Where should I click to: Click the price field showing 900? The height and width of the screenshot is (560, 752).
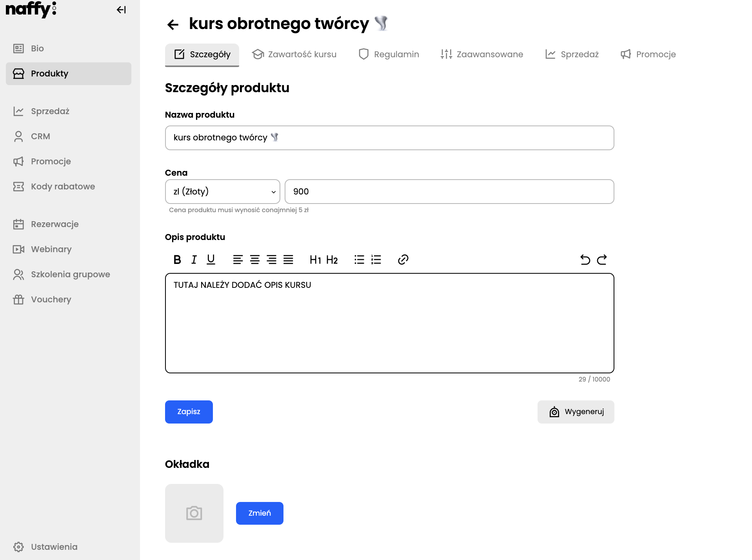pyautogui.click(x=449, y=192)
